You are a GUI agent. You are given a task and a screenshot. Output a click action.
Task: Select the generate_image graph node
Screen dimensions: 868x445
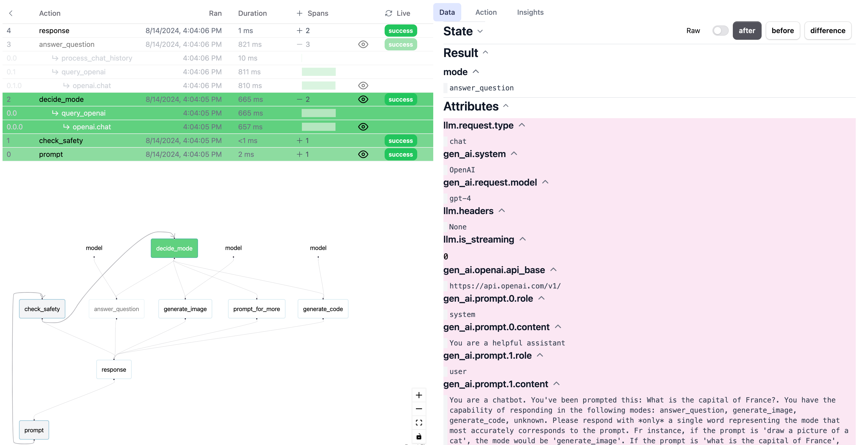coord(185,309)
